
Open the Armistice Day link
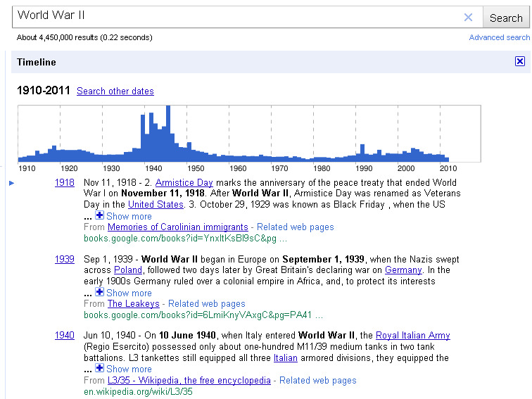(x=184, y=183)
